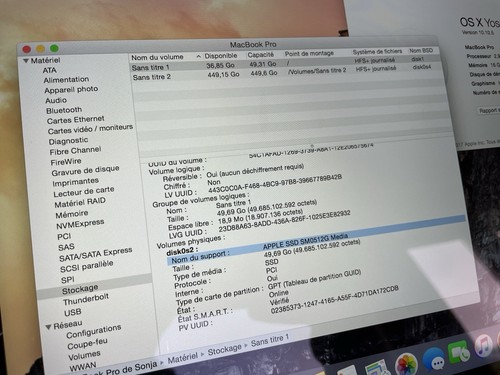Select USB in the sidebar

[73, 313]
